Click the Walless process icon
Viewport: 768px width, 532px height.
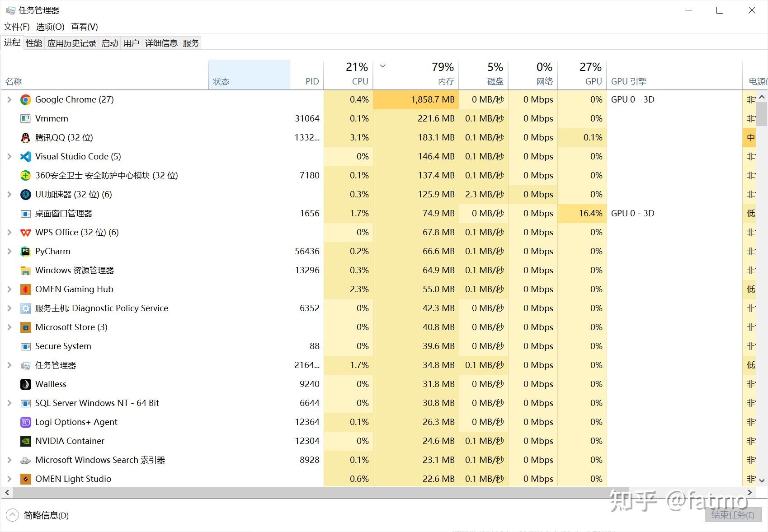pos(26,384)
